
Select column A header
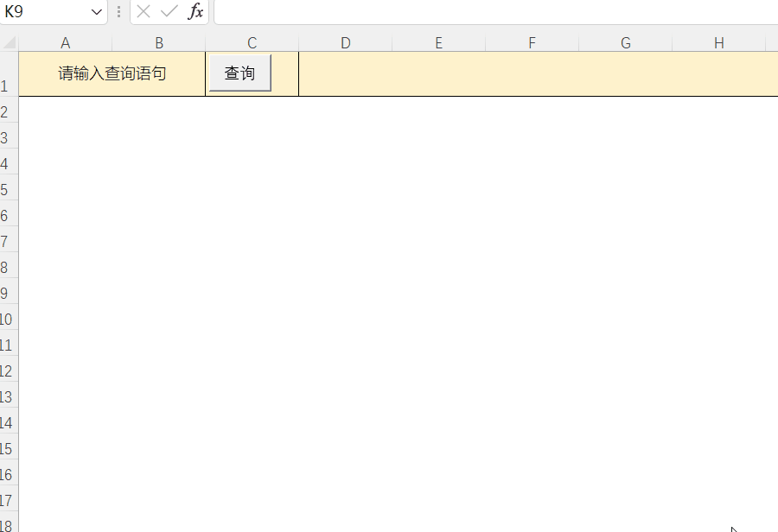(66, 43)
